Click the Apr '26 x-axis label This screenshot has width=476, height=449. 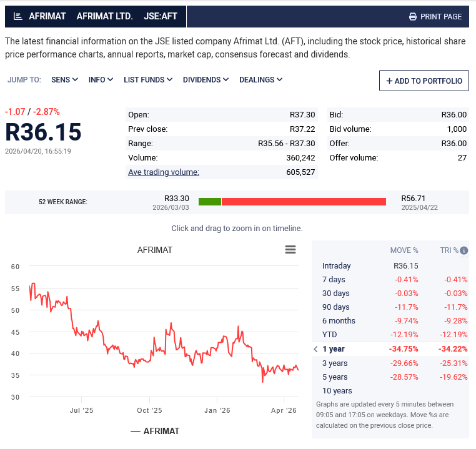284,410
